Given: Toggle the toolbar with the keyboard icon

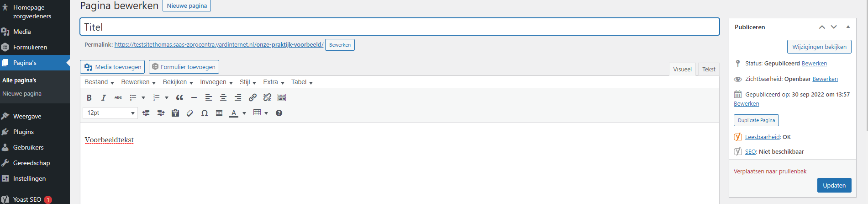Looking at the screenshot, I should pos(282,97).
